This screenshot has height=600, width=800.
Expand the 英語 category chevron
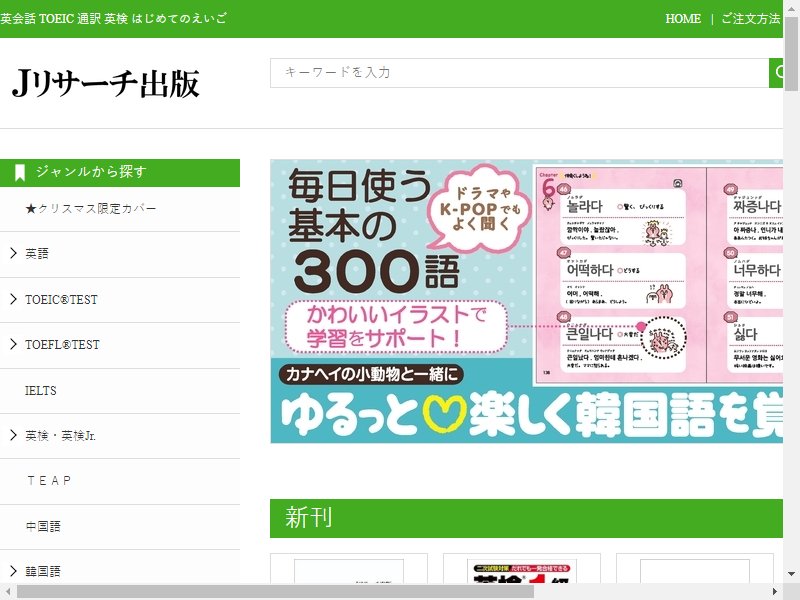pyautogui.click(x=13, y=253)
